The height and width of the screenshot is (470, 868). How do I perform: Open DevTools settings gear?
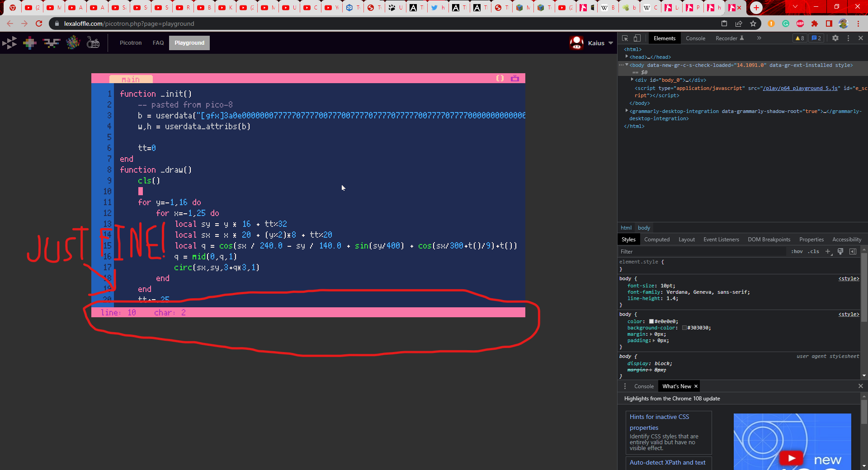835,38
